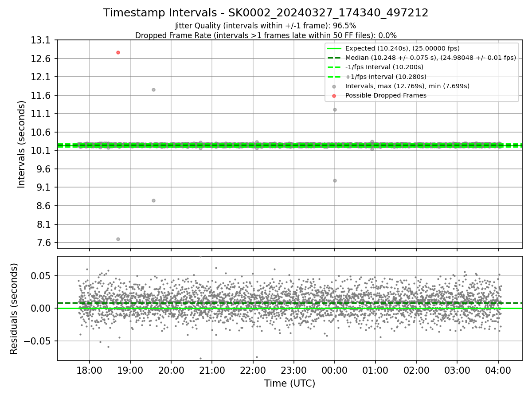This screenshot has width=532, height=399.
Task: Click the 01:00 x-axis tick label
Action: click(376, 371)
